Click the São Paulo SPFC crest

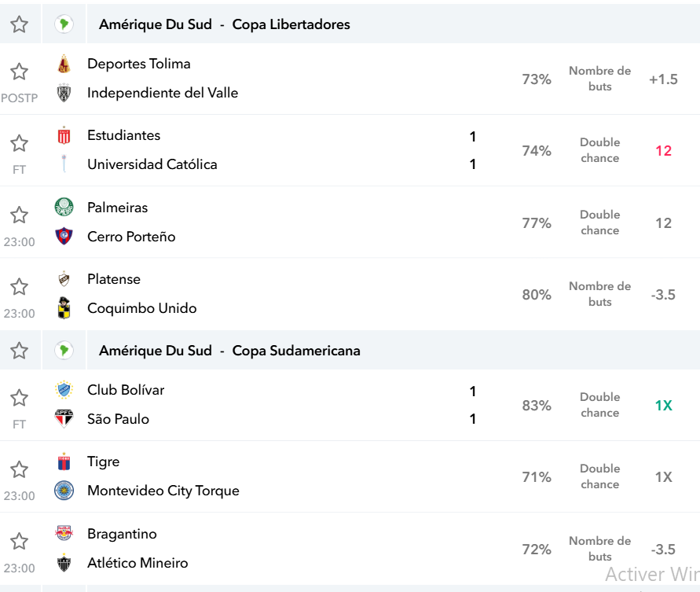[x=64, y=418]
